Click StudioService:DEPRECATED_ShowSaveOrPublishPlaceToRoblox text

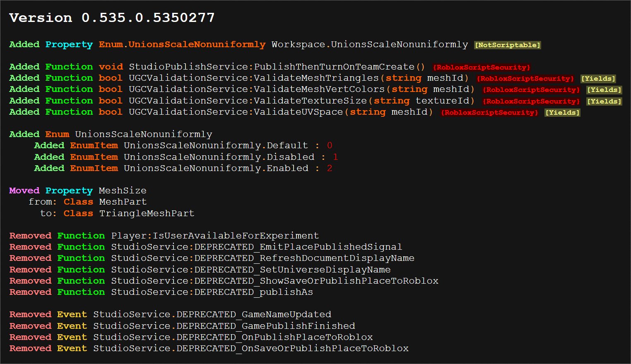275,281
